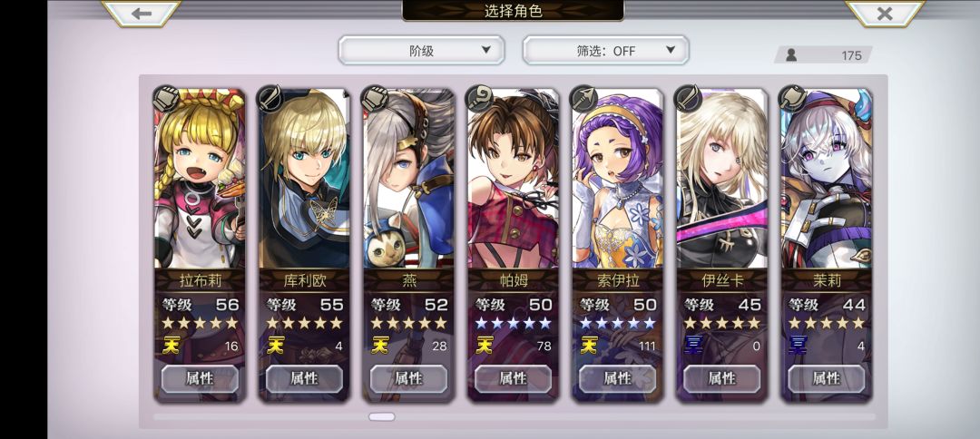Open the 筛选: OFF filter dropdown
Screen dimensions: 980x439
[x=605, y=51]
